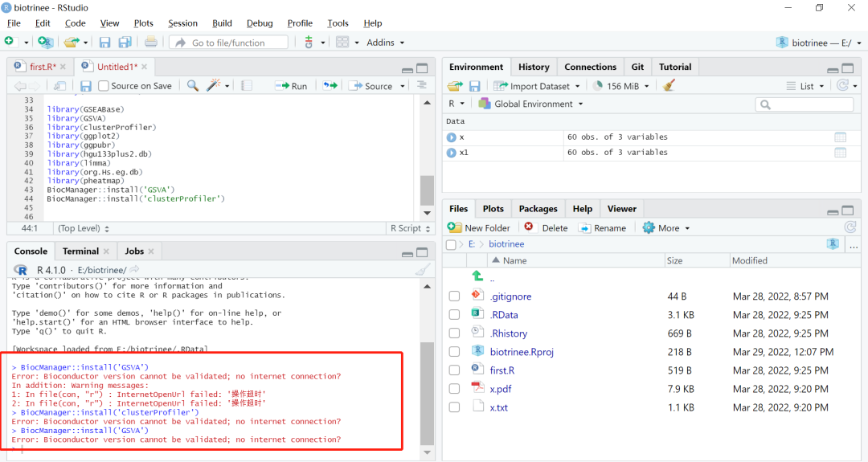Screen dimensions: 868x462
Task: Refresh the Environment pane
Action: click(x=842, y=85)
